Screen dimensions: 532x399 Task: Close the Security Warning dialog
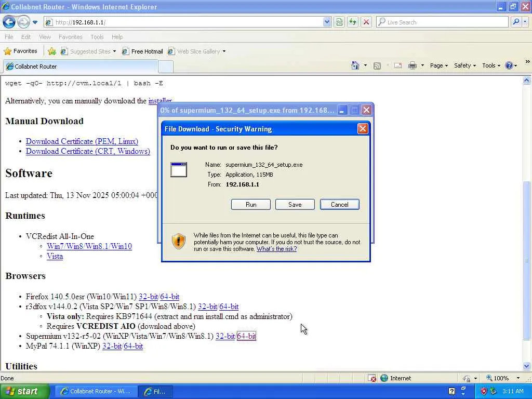[363, 129]
